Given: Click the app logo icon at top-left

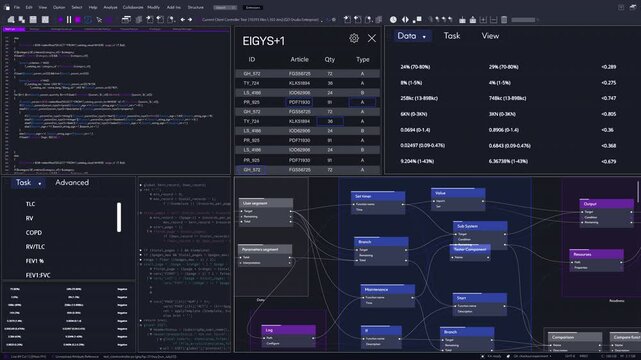Looking at the screenshot, I should (x=7, y=7).
